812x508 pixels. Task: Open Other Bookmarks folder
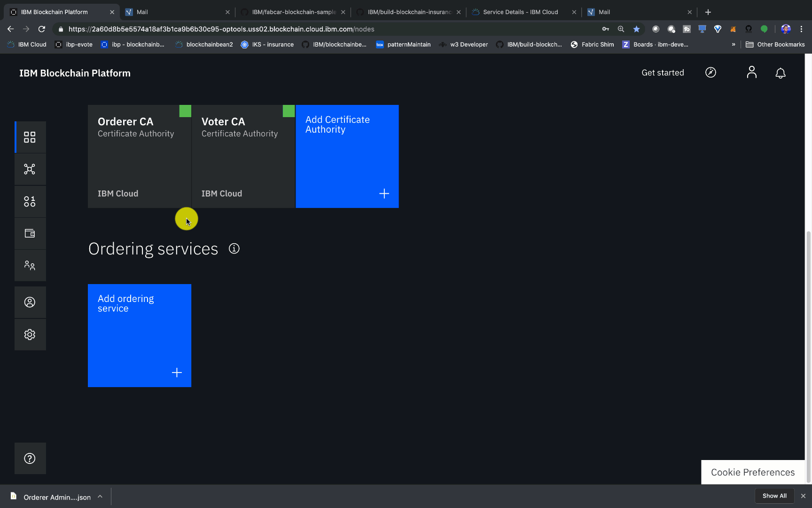tap(775, 45)
